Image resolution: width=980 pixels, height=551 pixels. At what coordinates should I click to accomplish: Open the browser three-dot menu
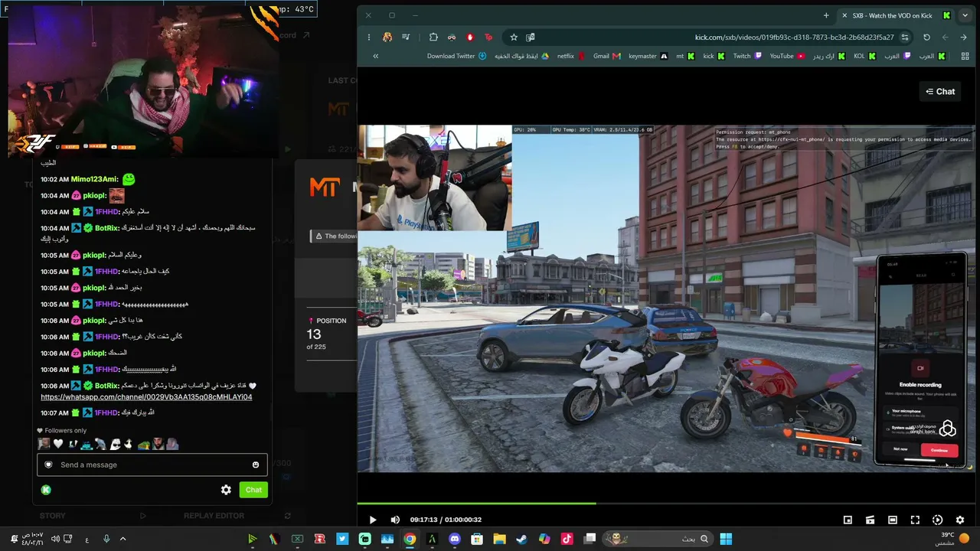(x=368, y=37)
